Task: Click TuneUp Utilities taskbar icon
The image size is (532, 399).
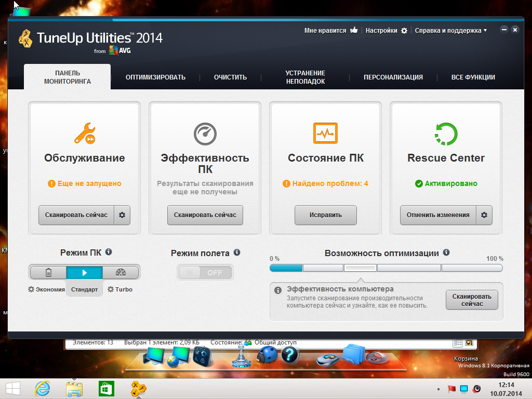Action: [138, 389]
